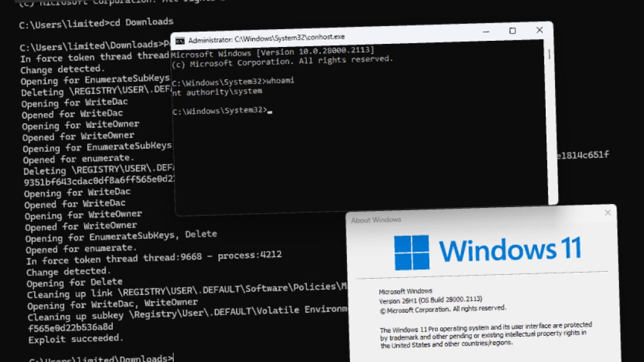Click 'cd Downloads' command in background terminal
The width and height of the screenshot is (644, 362).
tap(141, 22)
